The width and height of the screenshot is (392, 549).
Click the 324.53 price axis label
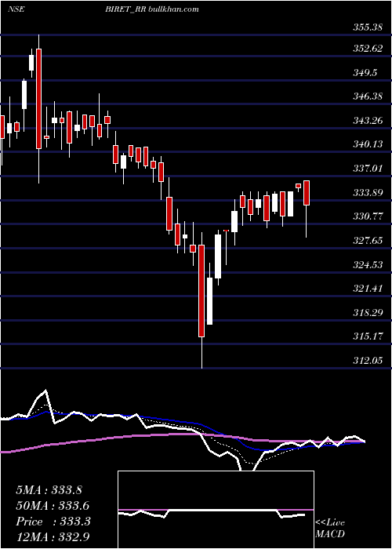(367, 264)
